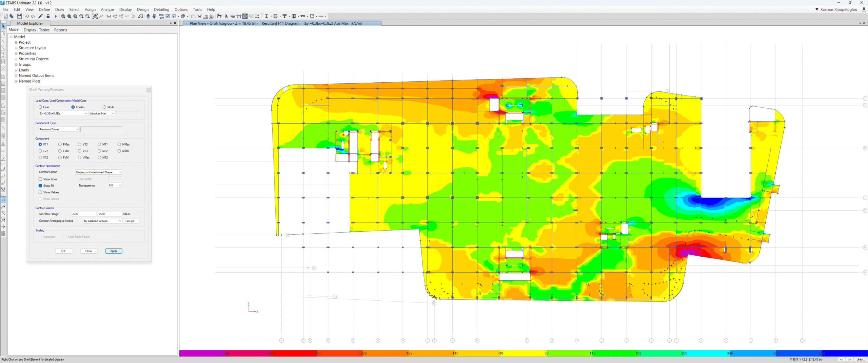The image size is (868, 363).
Task: Click the Rubber Band Zoom icon
Action: point(63,16)
